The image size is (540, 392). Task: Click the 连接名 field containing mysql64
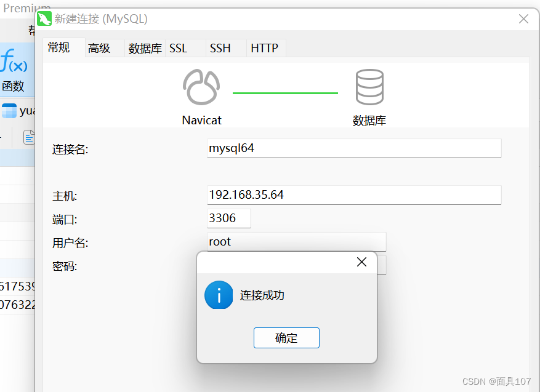pyautogui.click(x=354, y=148)
